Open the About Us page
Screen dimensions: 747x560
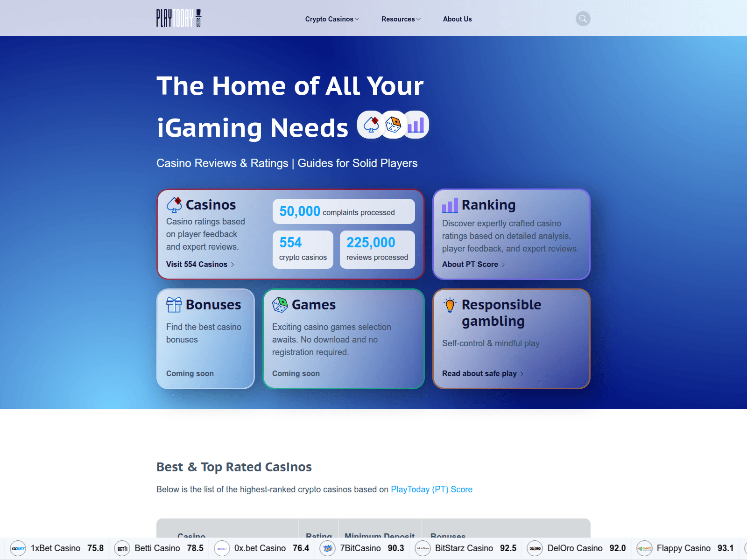point(457,19)
